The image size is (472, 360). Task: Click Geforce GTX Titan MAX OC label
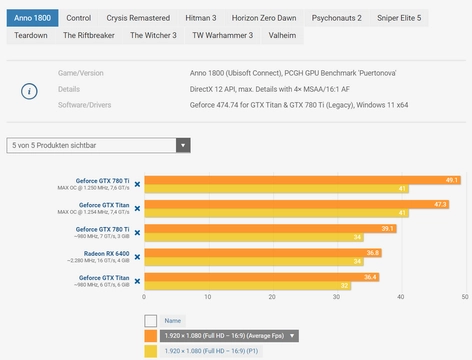tap(104, 205)
